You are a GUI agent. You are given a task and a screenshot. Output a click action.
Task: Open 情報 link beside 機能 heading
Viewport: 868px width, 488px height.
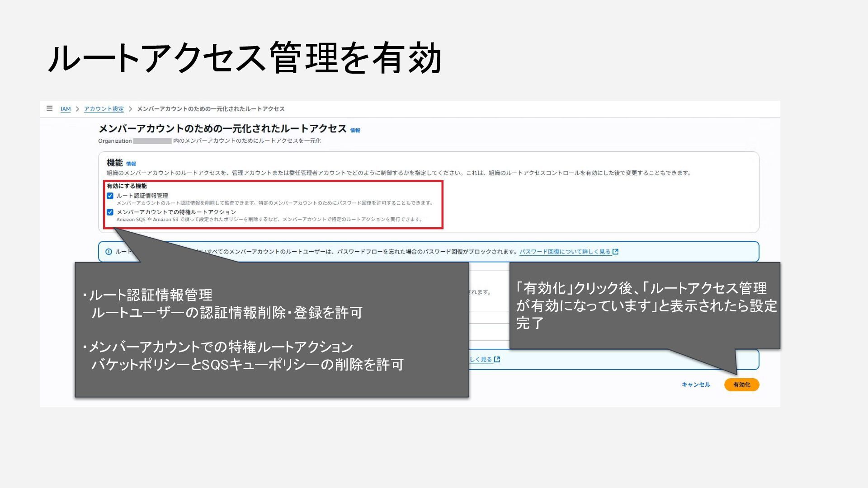click(x=131, y=164)
